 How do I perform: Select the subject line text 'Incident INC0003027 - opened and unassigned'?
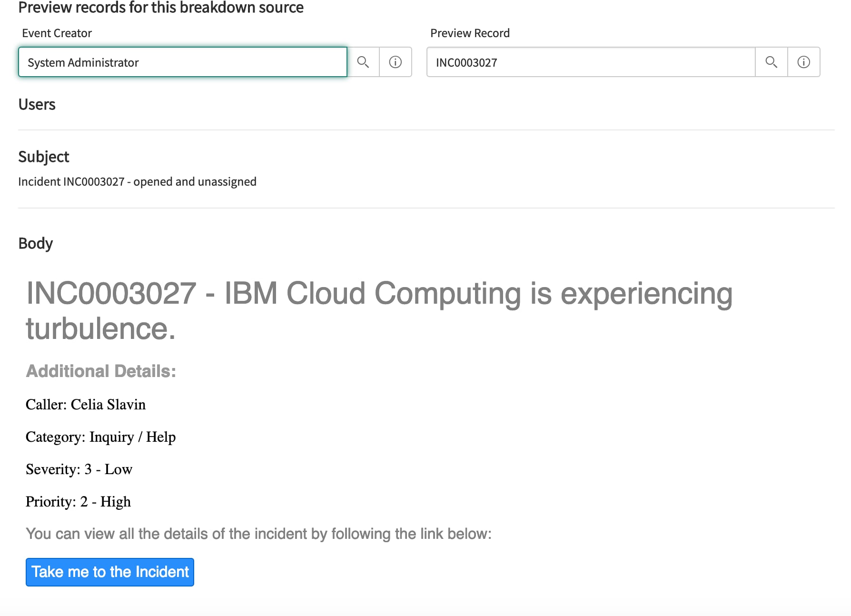coord(137,182)
